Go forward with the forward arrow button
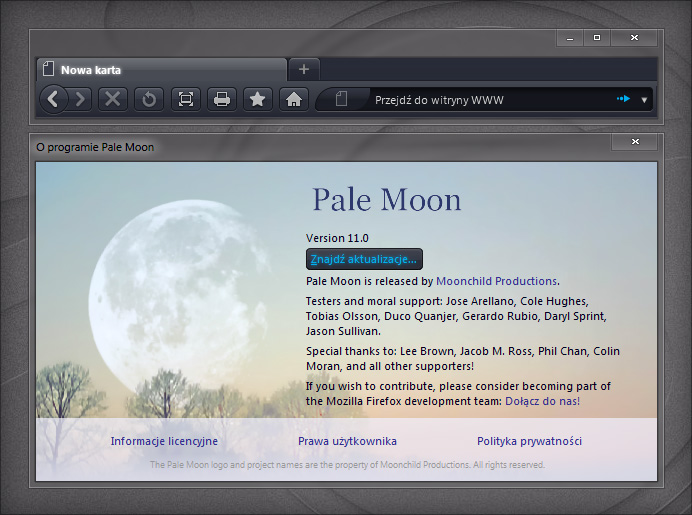This screenshot has width=692, height=515. [80, 99]
